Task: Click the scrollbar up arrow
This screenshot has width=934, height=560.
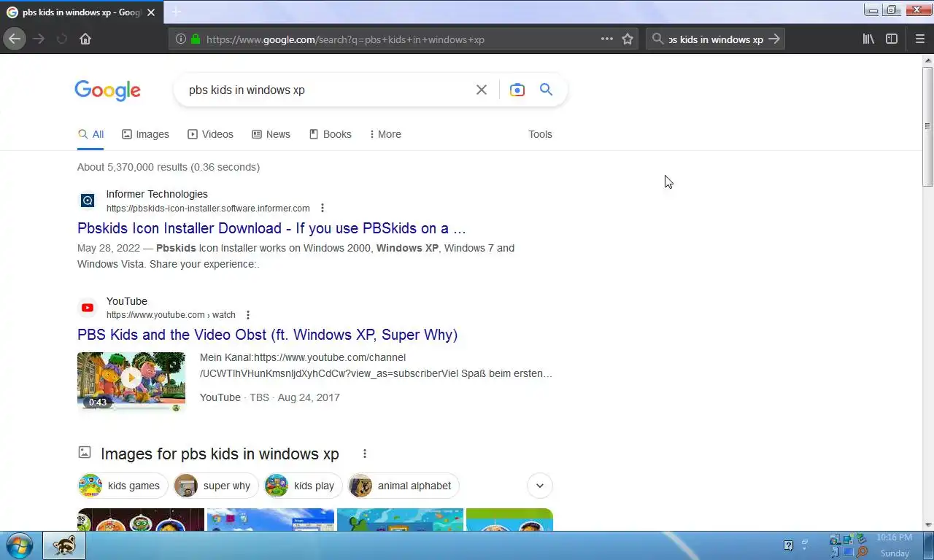Action: 927,60
